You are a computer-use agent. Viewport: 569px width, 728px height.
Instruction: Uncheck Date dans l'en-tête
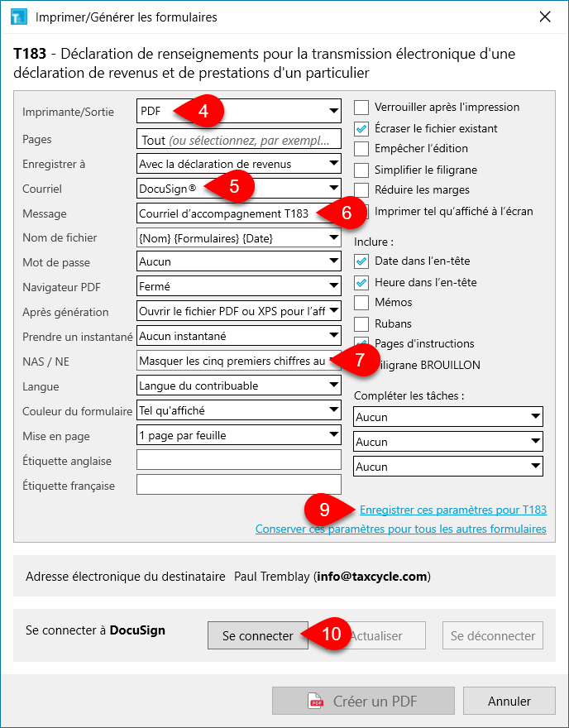(x=361, y=261)
